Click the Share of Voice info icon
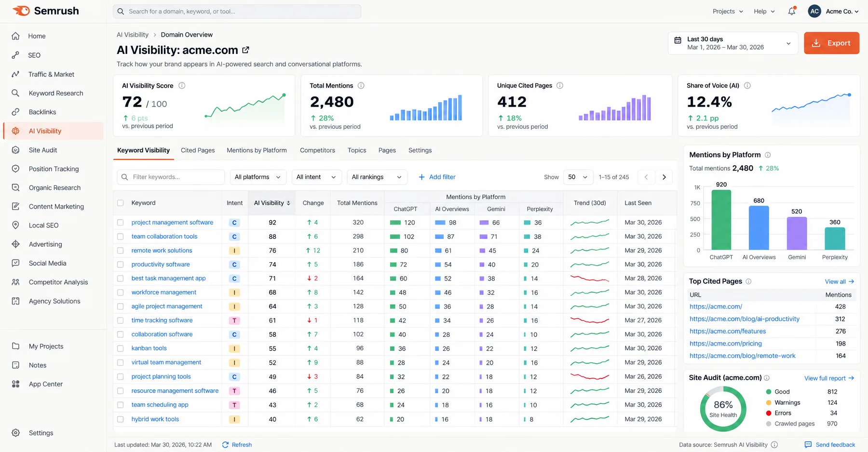The height and width of the screenshot is (452, 868). pos(747,85)
